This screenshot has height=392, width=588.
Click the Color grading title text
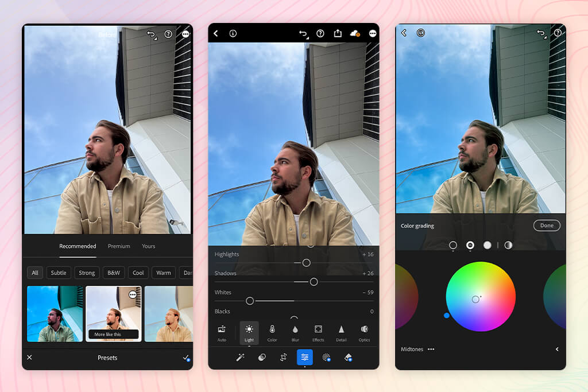coord(417,226)
